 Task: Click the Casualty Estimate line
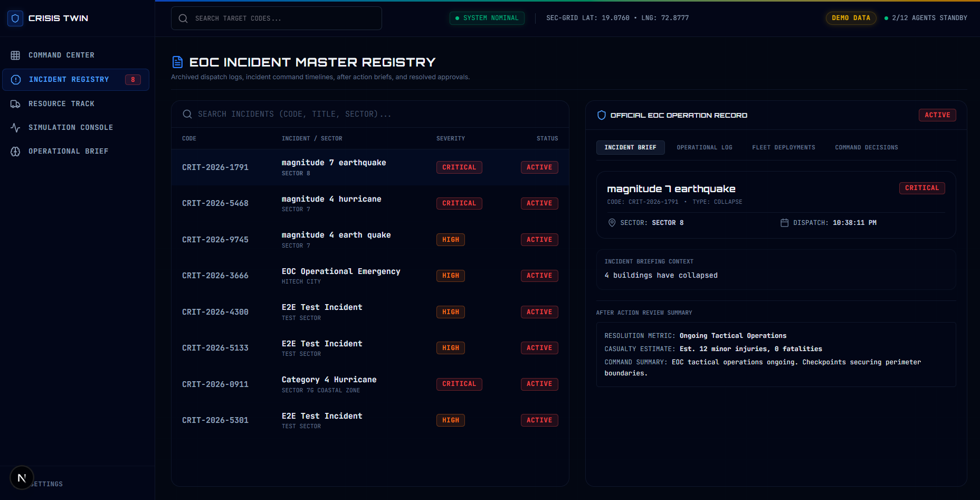tap(713, 349)
